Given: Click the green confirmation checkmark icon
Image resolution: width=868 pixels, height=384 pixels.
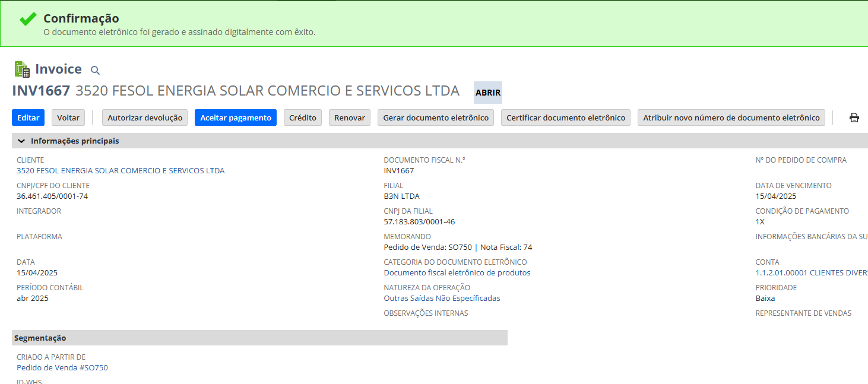Looking at the screenshot, I should pos(28,19).
